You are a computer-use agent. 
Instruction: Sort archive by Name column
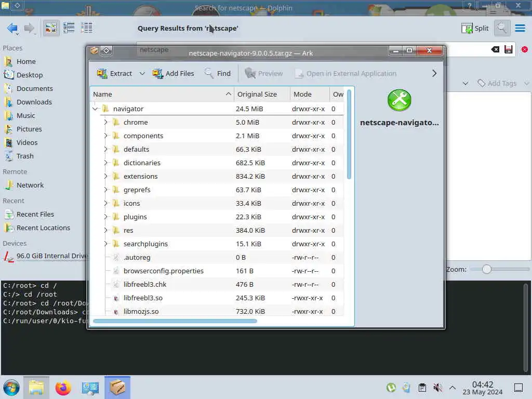pos(162,95)
